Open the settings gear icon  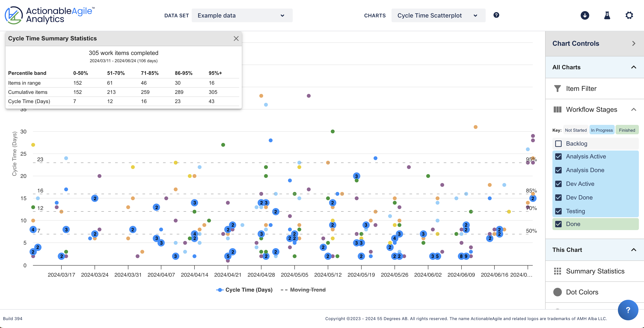click(x=629, y=15)
